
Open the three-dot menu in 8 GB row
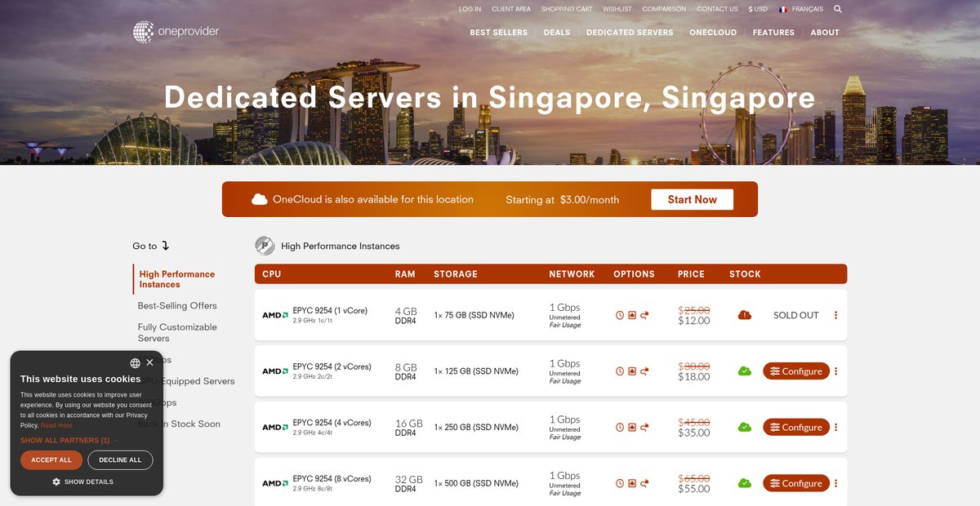(835, 371)
